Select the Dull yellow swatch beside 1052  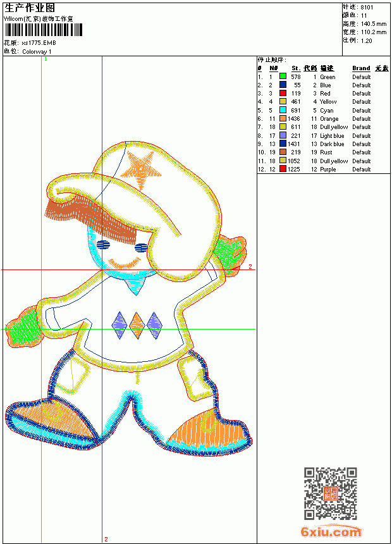[x=283, y=161]
